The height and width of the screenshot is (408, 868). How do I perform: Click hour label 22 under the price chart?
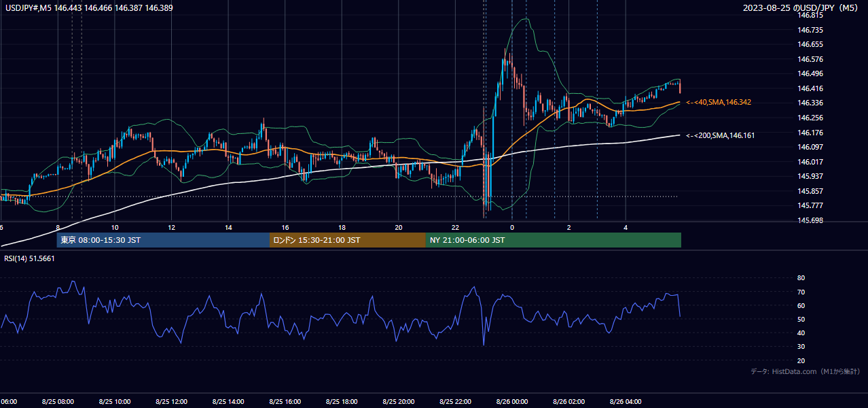[x=456, y=227]
